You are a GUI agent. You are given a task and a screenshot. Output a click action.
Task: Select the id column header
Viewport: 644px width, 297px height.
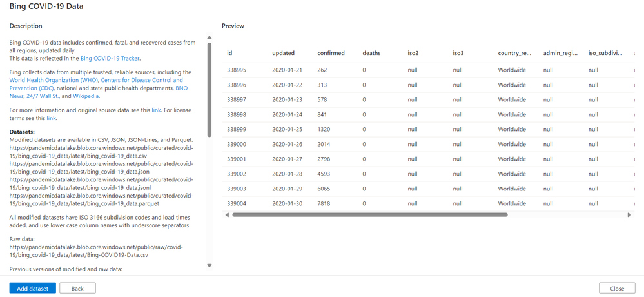230,53
